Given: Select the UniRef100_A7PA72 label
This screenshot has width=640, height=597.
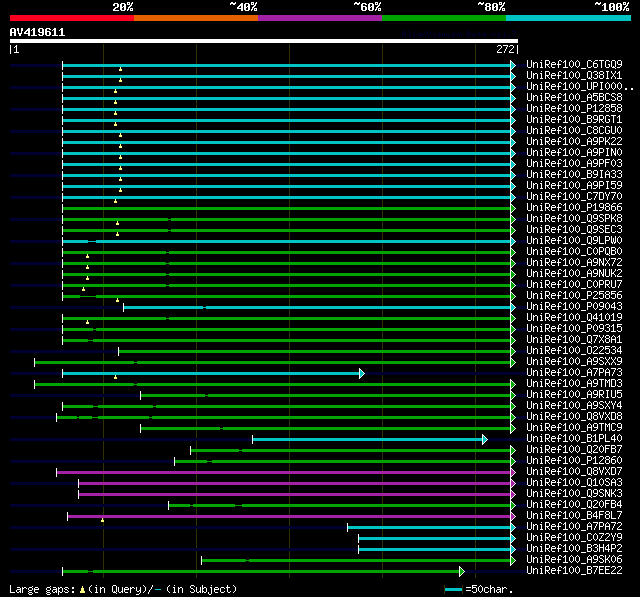Looking at the screenshot, I should [x=574, y=527].
